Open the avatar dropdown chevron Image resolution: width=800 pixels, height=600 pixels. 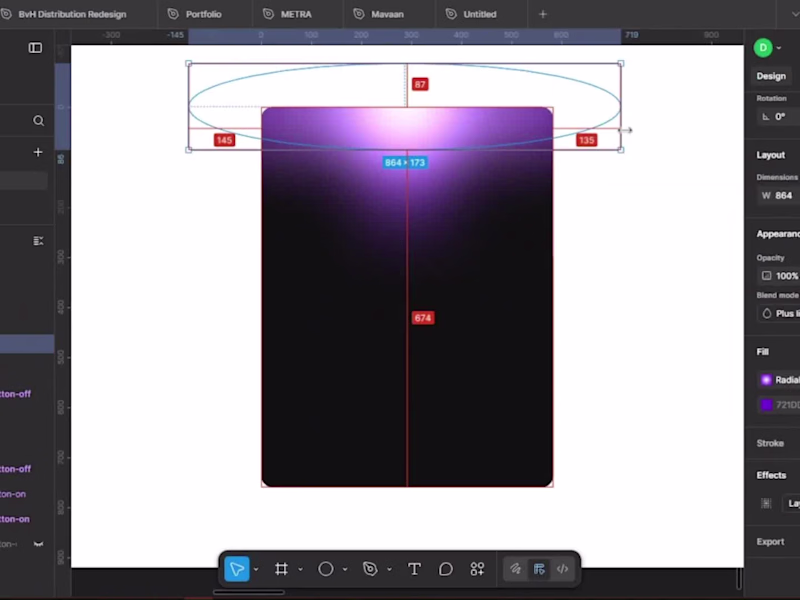tap(779, 48)
